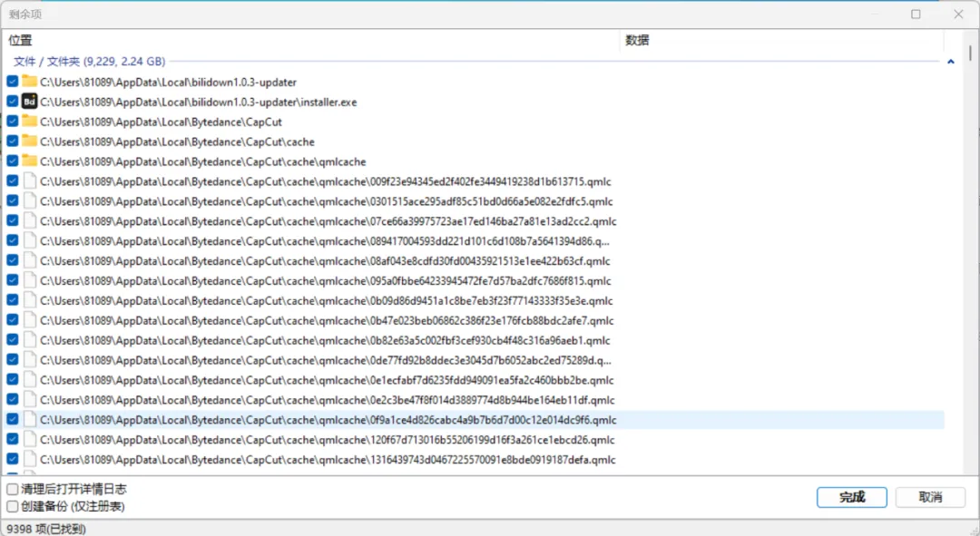
Task: Enable 创建备份 (仅注册表) checkbox
Action: (x=13, y=506)
